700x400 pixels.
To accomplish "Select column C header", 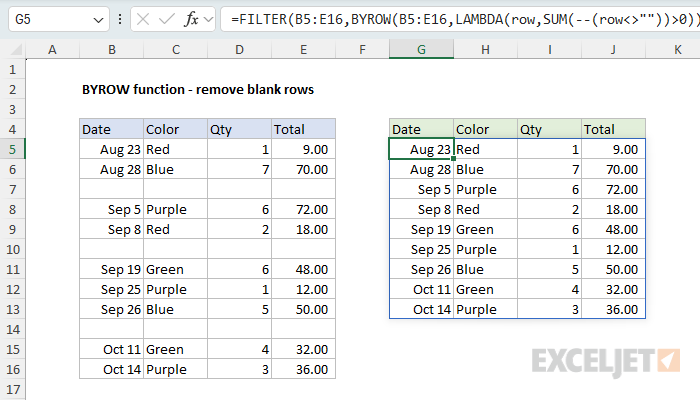I will coord(175,50).
